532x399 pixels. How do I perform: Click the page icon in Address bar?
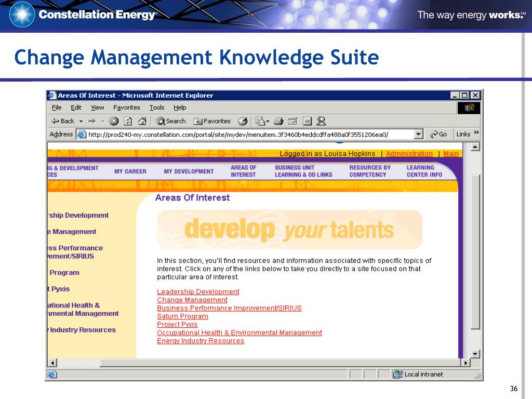point(82,135)
